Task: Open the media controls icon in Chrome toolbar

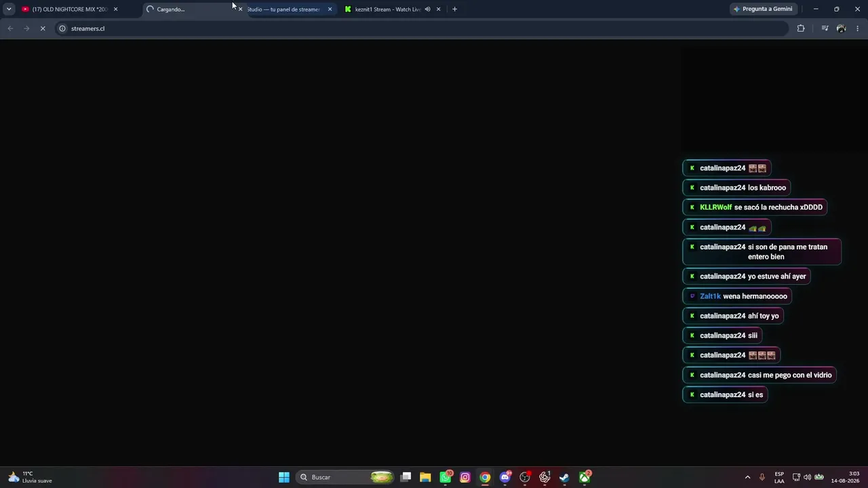Action: click(x=825, y=28)
